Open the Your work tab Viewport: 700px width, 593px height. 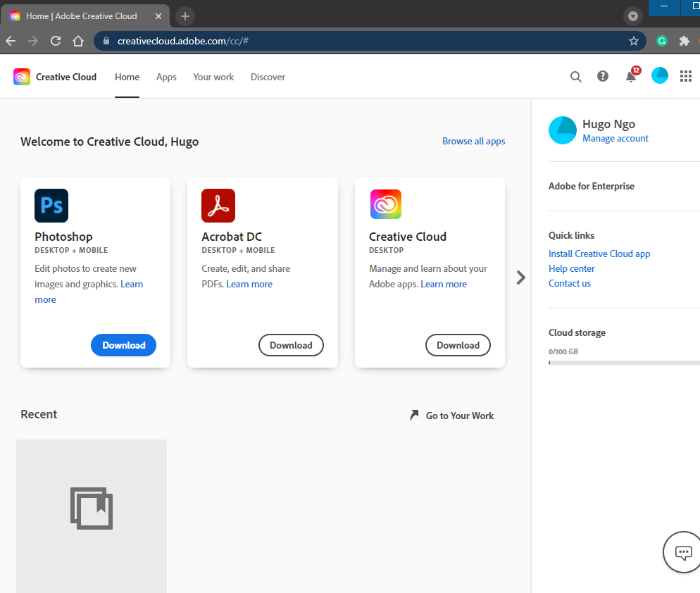[x=213, y=77]
